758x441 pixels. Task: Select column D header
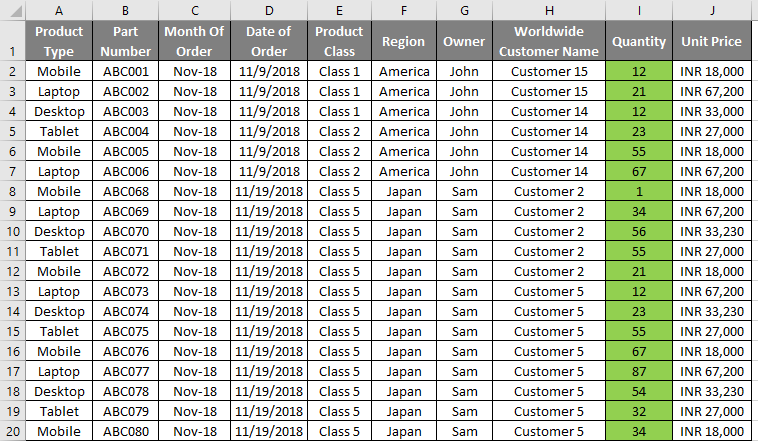coord(269,10)
